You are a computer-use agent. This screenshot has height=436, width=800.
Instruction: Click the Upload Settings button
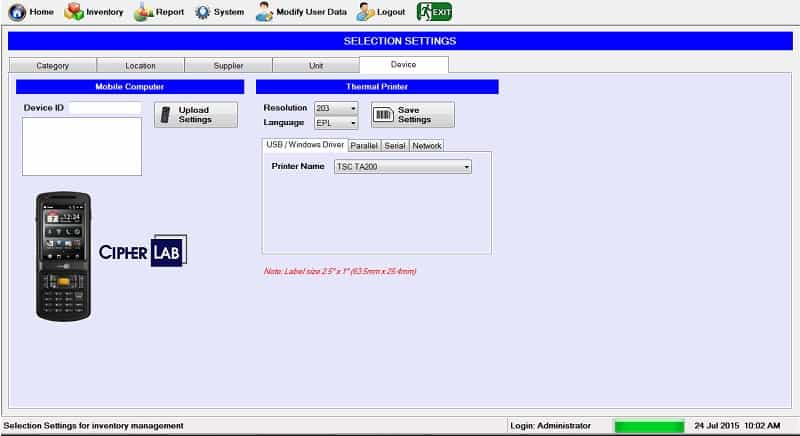tap(196, 115)
